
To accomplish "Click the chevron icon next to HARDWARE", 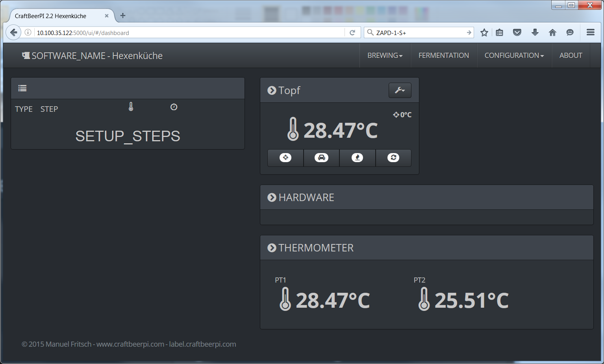I will pyautogui.click(x=272, y=198).
